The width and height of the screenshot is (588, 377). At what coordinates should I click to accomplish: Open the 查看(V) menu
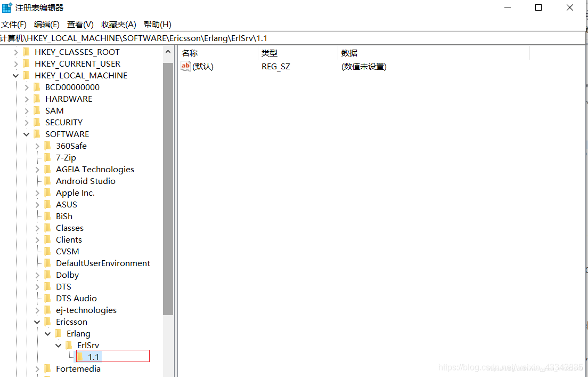click(x=80, y=25)
